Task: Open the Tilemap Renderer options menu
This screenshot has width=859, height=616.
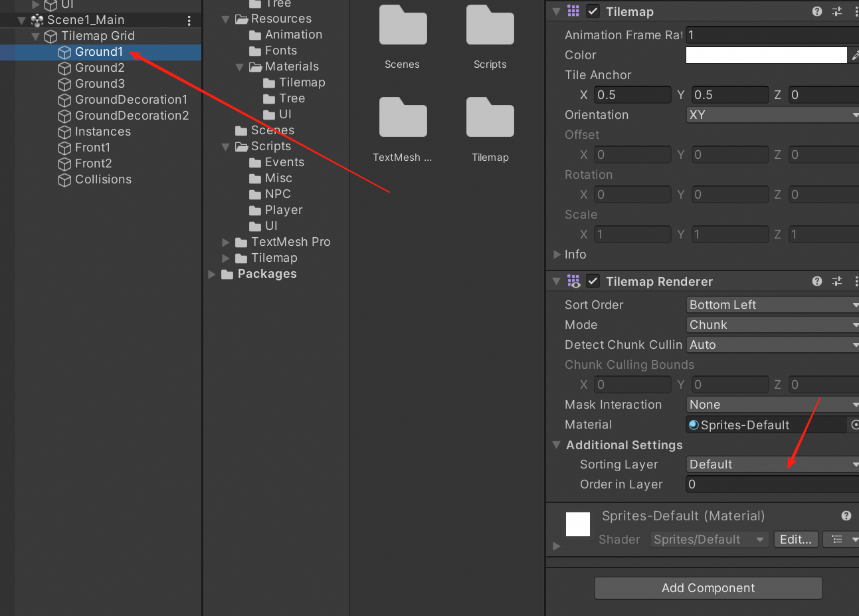Action: coord(856,281)
